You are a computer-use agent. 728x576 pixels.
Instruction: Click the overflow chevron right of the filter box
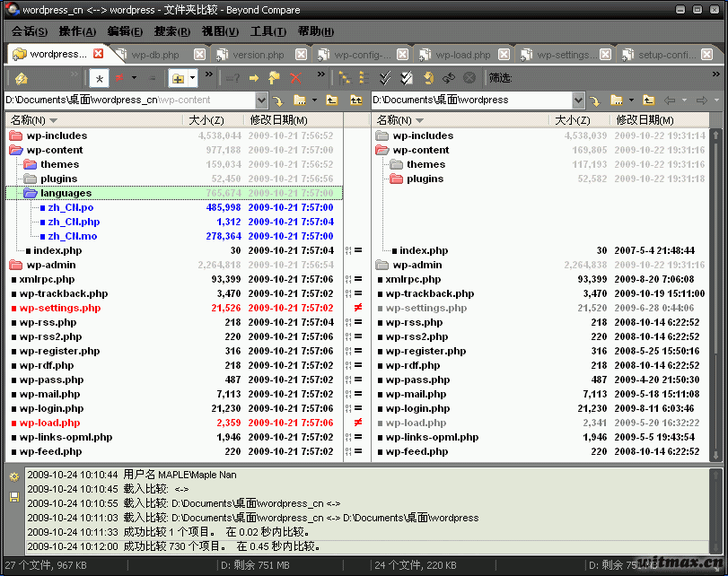point(716,74)
